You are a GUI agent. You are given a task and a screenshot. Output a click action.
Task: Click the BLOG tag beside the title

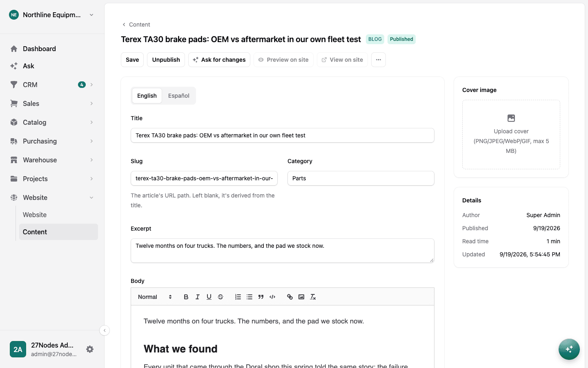pos(375,39)
